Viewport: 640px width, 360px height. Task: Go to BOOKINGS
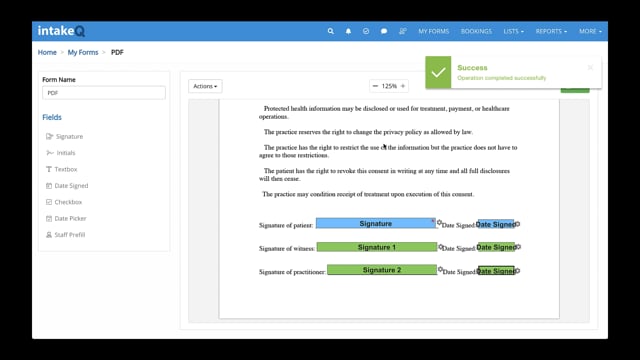pos(476,31)
